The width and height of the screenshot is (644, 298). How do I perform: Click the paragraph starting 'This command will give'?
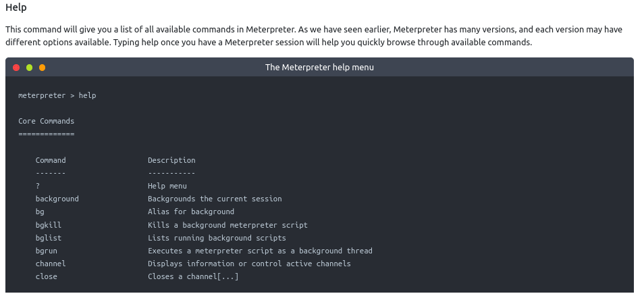click(314, 36)
